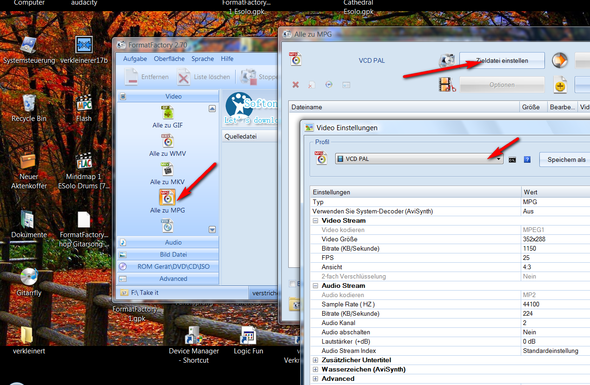The width and height of the screenshot is (590, 385).
Task: Select the Alle zu MPG icon
Action: (x=167, y=197)
